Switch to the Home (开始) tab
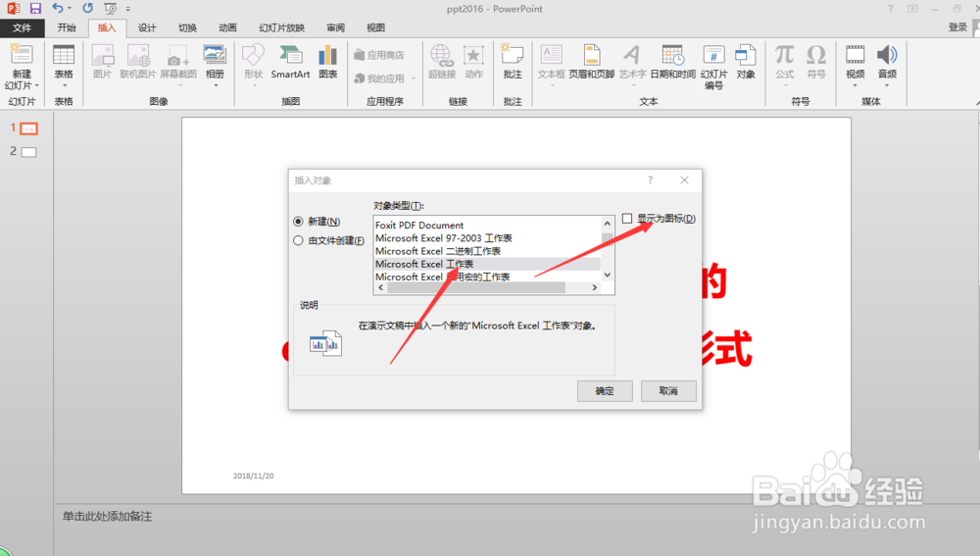This screenshot has height=556, width=980. [x=67, y=27]
